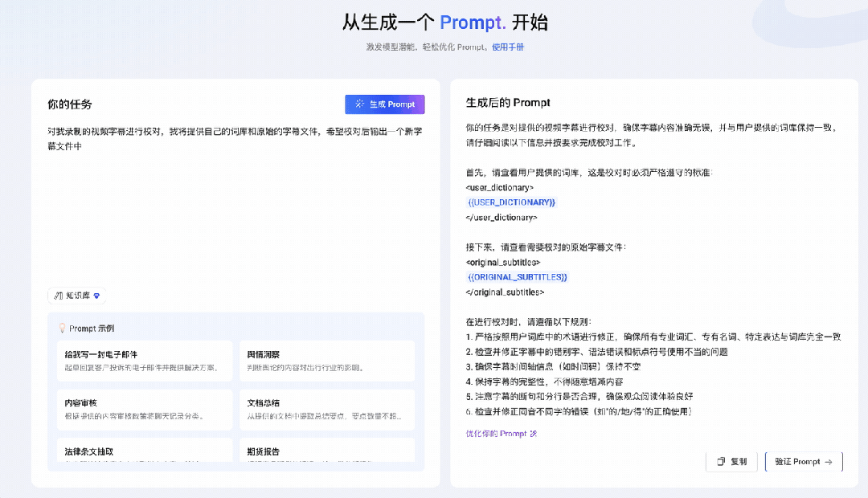The width and height of the screenshot is (868, 498).
Task: Click rule 1 about 严格按照用户词库
Action: coord(653,337)
